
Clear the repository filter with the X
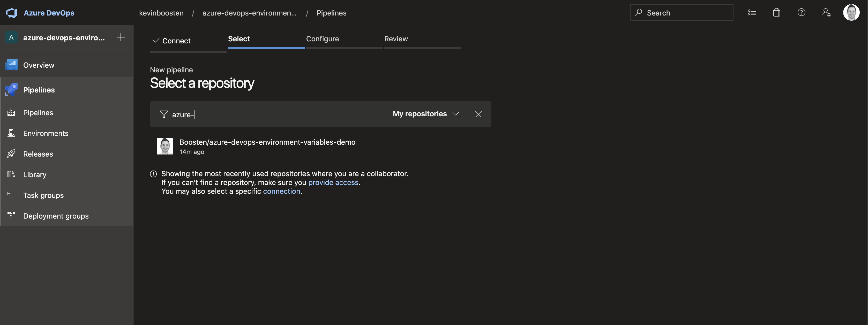(x=478, y=114)
